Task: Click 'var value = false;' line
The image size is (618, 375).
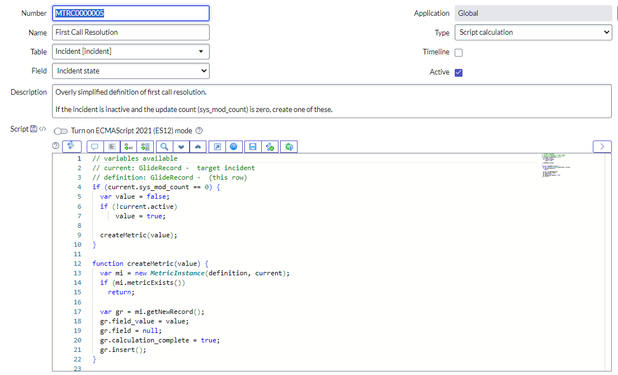Action: click(x=134, y=196)
